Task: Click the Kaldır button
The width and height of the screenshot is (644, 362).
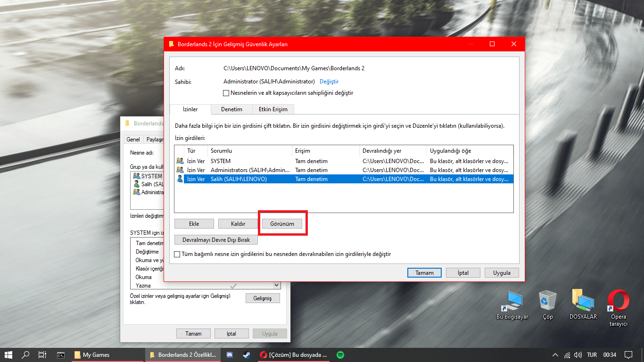Action: coord(238,224)
